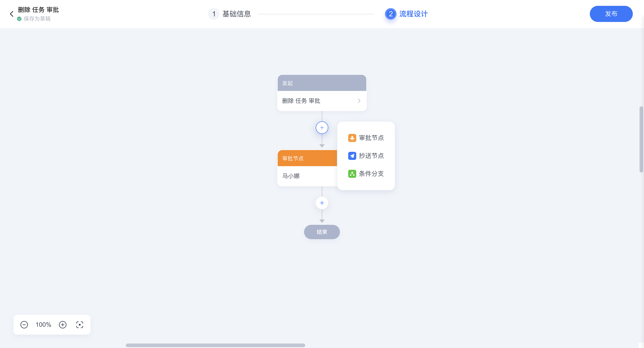Select the 审批节点 option icon in popup
This screenshot has height=348, width=644.
point(352,138)
